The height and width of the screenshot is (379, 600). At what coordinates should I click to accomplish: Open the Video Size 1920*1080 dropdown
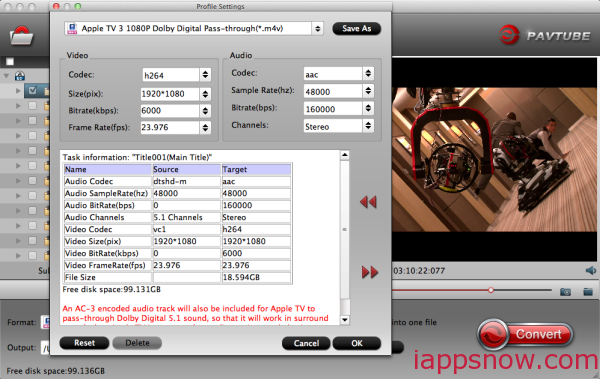pyautogui.click(x=205, y=94)
